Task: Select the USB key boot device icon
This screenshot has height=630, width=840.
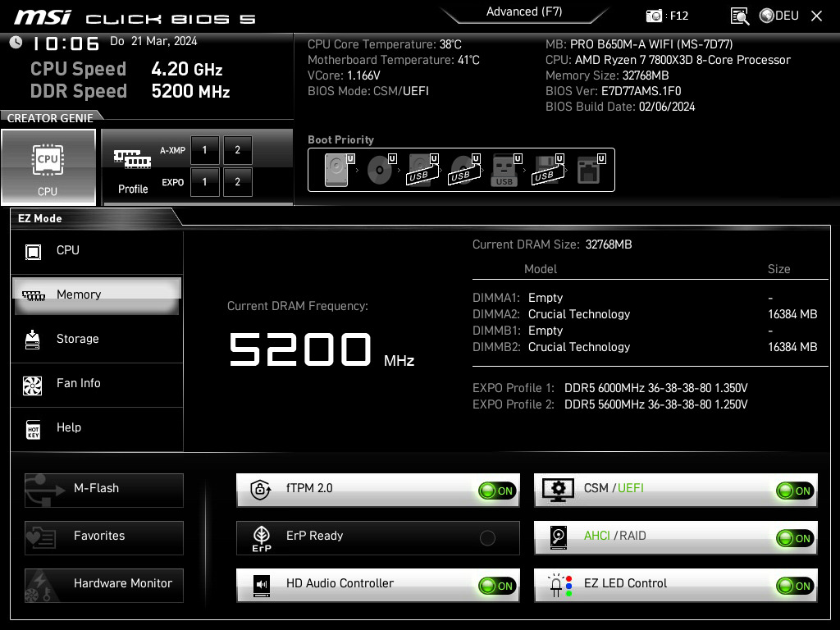Action: 506,170
